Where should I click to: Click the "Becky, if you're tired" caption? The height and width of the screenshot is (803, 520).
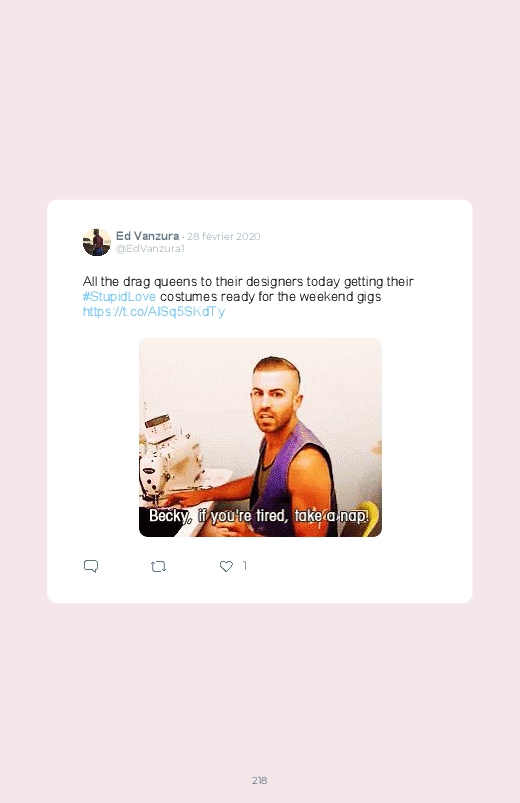(259, 516)
